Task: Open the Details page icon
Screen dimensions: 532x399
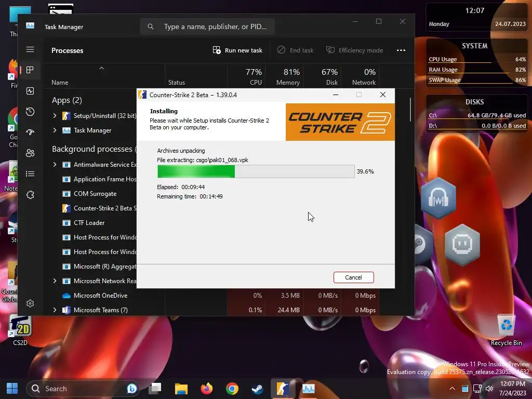Action: pos(30,174)
